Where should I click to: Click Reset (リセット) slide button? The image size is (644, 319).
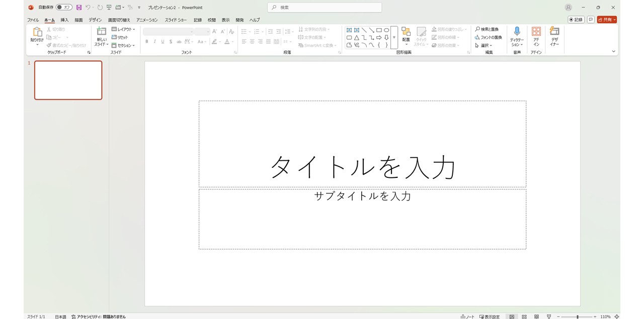[x=120, y=37]
